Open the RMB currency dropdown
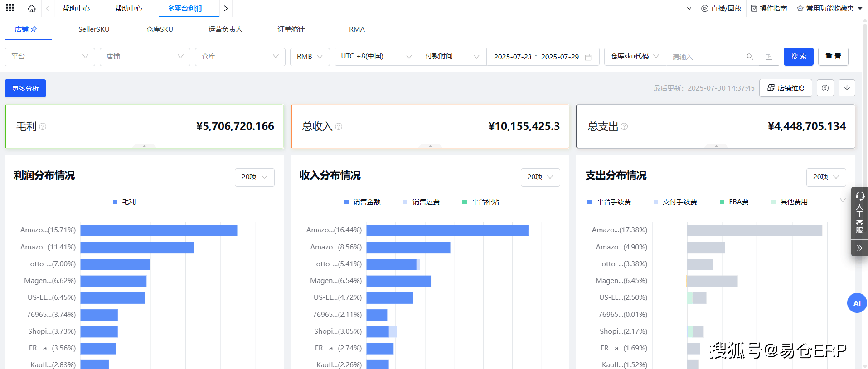The width and height of the screenshot is (868, 369). pyautogui.click(x=310, y=57)
